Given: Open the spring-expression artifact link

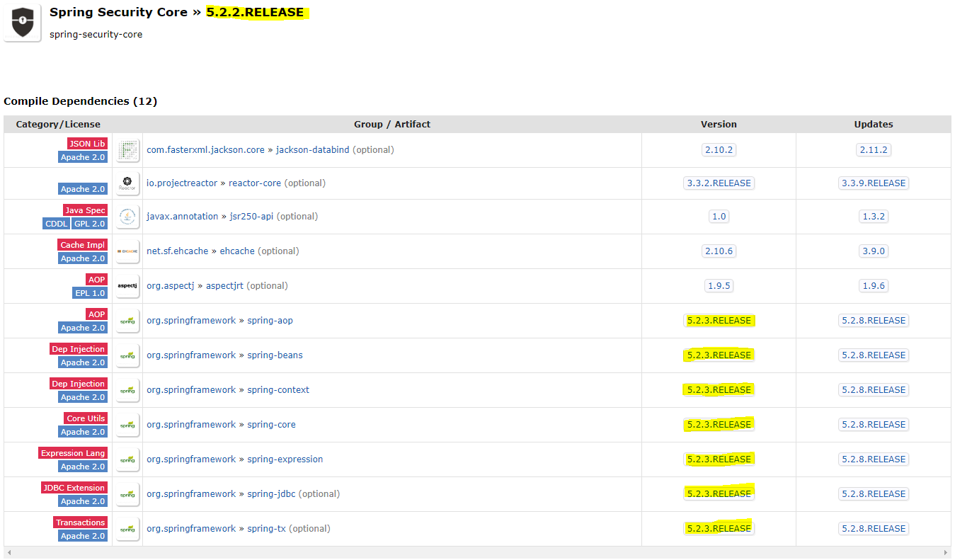Looking at the screenshot, I should (285, 459).
